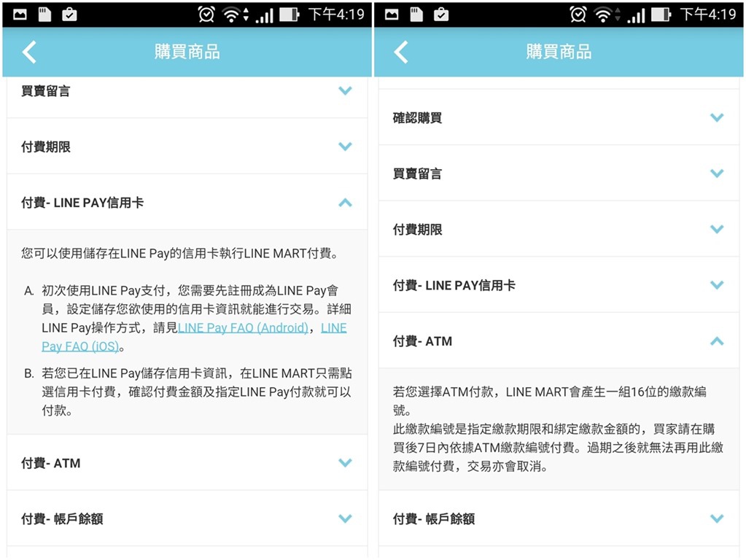Collapse 付費- ATM chevron in right screen
The image size is (746, 560).
click(717, 341)
